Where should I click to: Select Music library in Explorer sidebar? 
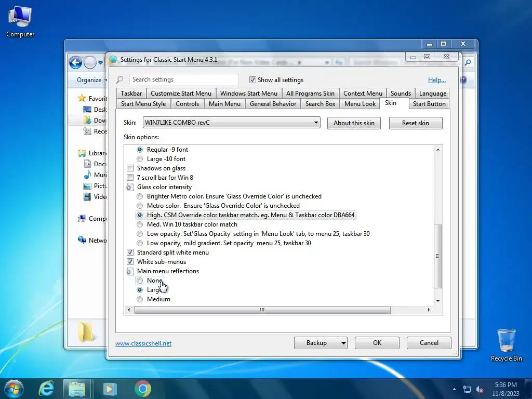click(x=96, y=175)
